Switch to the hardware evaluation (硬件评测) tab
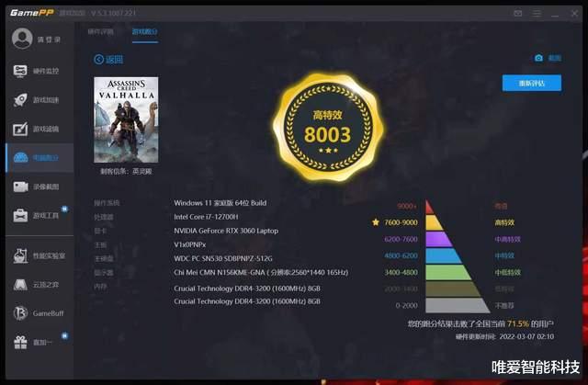 [100, 31]
